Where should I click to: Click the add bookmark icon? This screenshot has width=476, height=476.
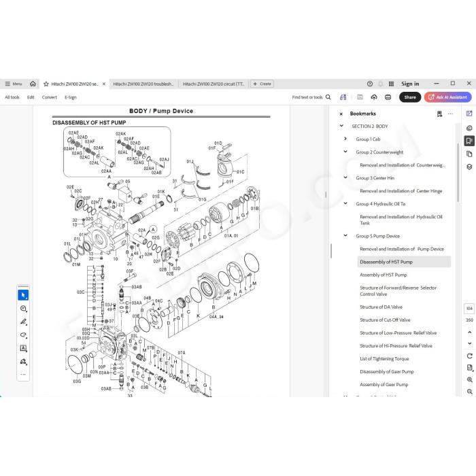(x=439, y=114)
